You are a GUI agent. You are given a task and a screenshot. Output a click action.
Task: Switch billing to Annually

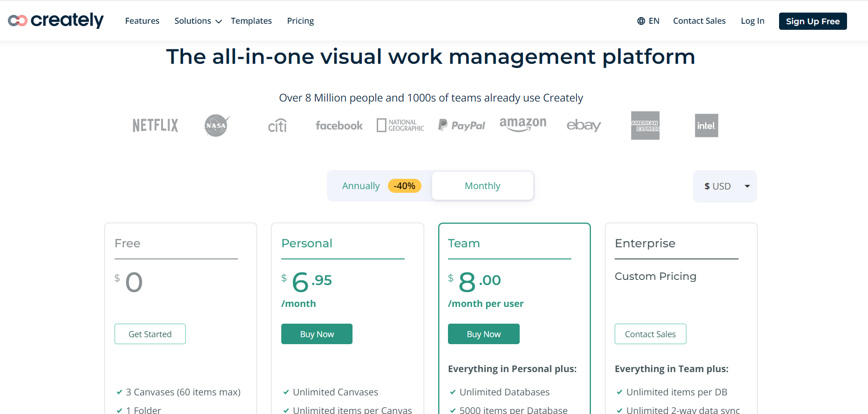tap(361, 186)
